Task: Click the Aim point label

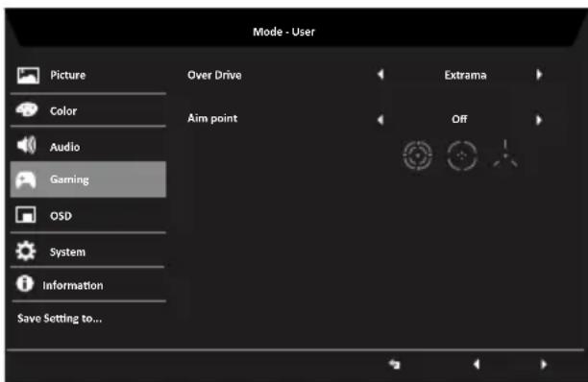Action: [212, 118]
